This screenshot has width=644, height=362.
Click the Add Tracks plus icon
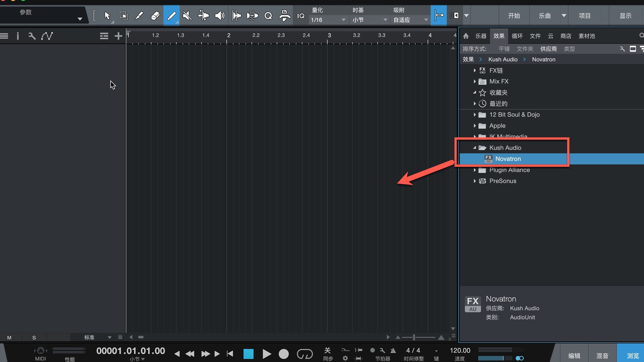[118, 36]
